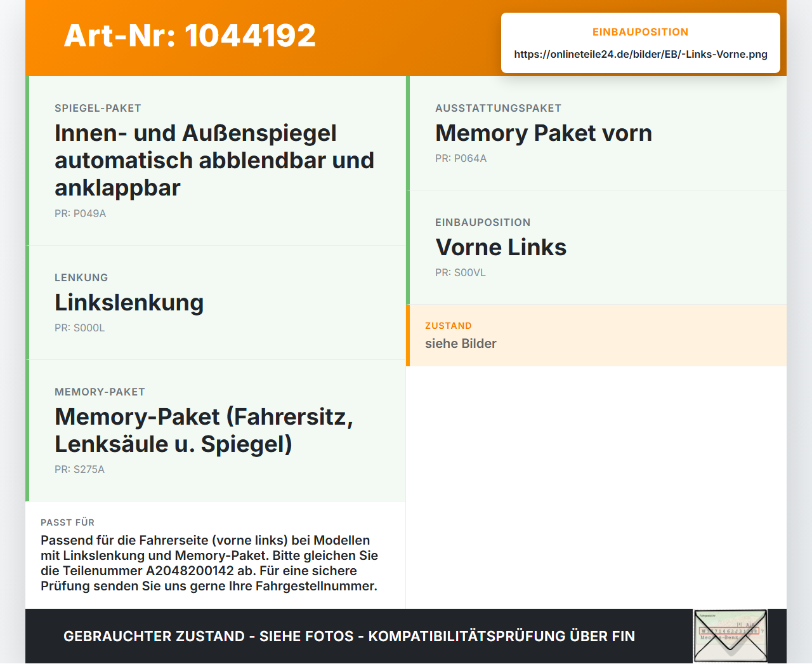Select the Vorne Links value
812x664 pixels.
(501, 248)
